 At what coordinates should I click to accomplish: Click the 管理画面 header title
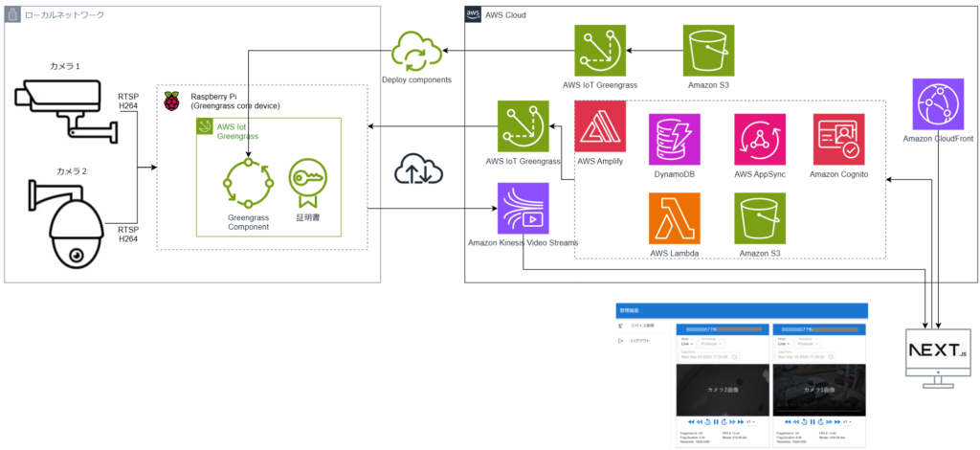click(x=630, y=310)
